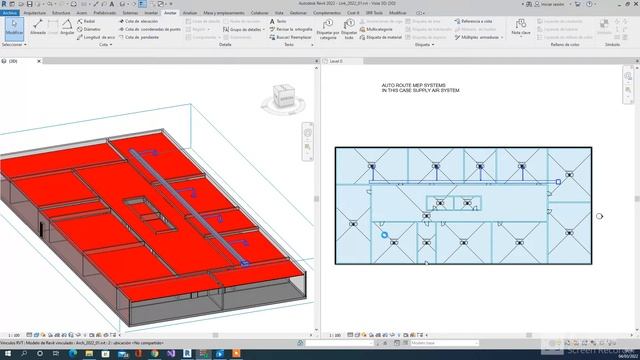Expand the Seleccionar panel dropdown
The width and height of the screenshot is (640, 360).
pos(14,44)
